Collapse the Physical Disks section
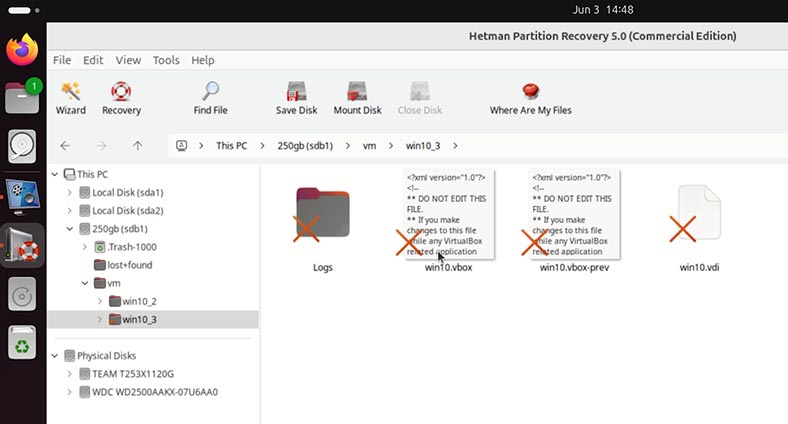This screenshot has height=424, width=788. [x=55, y=356]
